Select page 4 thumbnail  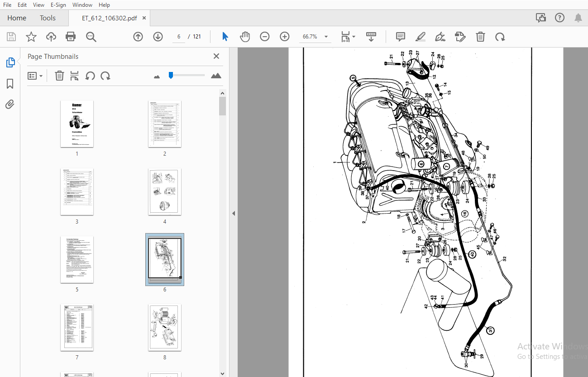(165, 191)
